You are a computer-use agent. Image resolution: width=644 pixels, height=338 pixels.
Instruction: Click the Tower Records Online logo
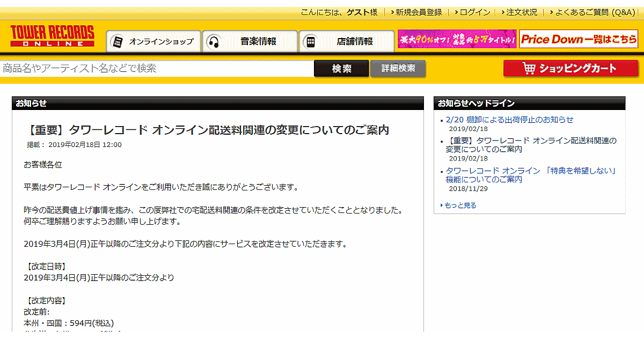click(x=52, y=36)
